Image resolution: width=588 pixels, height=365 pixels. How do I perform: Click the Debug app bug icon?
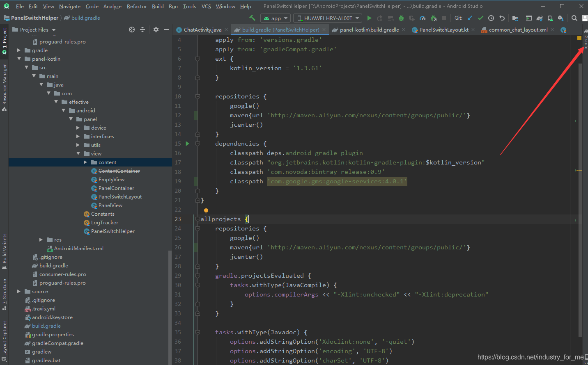[x=401, y=18]
